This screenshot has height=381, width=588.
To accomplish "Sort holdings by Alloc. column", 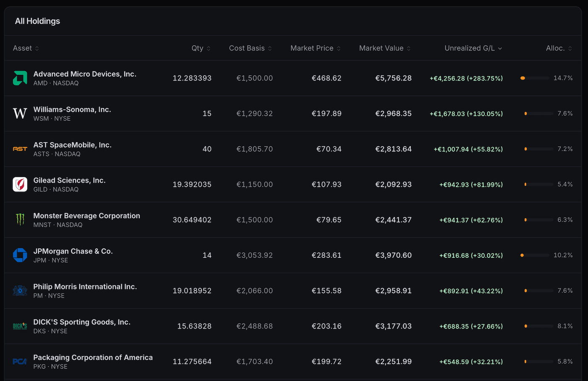I will pos(559,48).
